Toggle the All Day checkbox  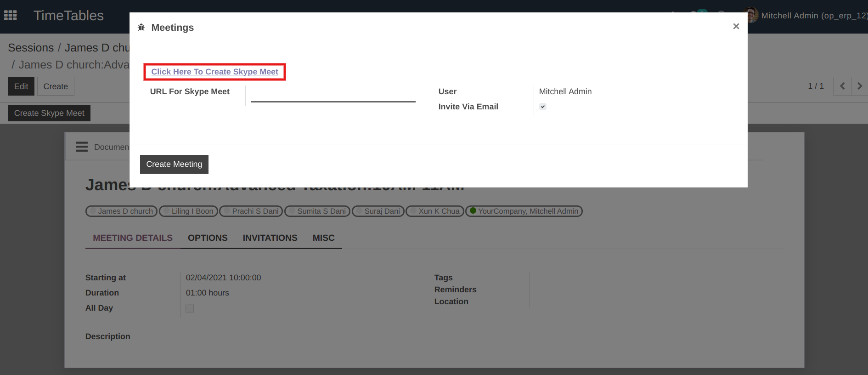[x=190, y=308]
